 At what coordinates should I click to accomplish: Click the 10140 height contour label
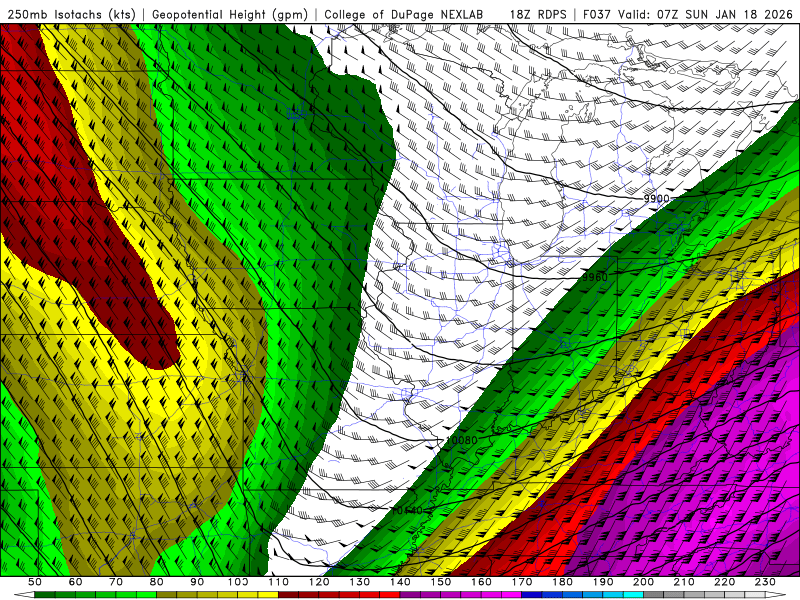[x=407, y=510]
